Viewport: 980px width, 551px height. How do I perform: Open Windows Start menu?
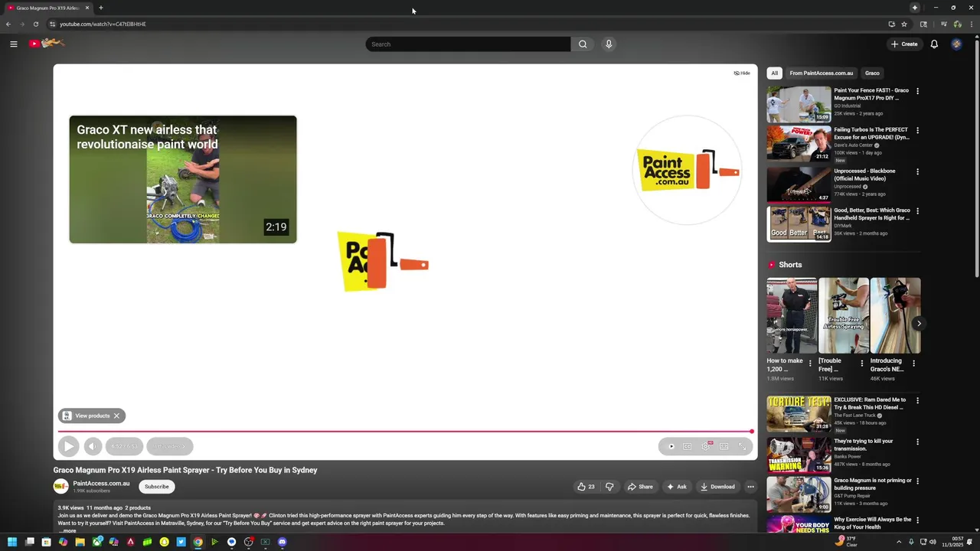12,542
